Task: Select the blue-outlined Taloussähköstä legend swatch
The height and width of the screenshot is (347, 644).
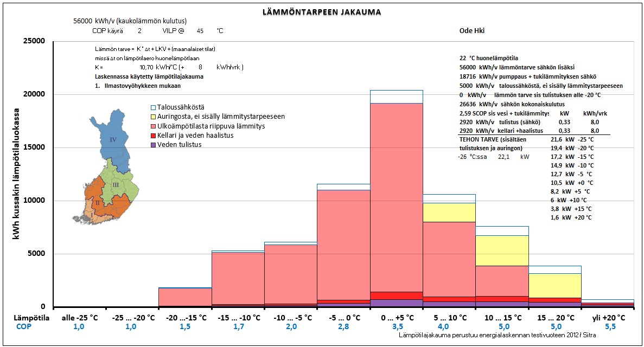Action: 153,107
